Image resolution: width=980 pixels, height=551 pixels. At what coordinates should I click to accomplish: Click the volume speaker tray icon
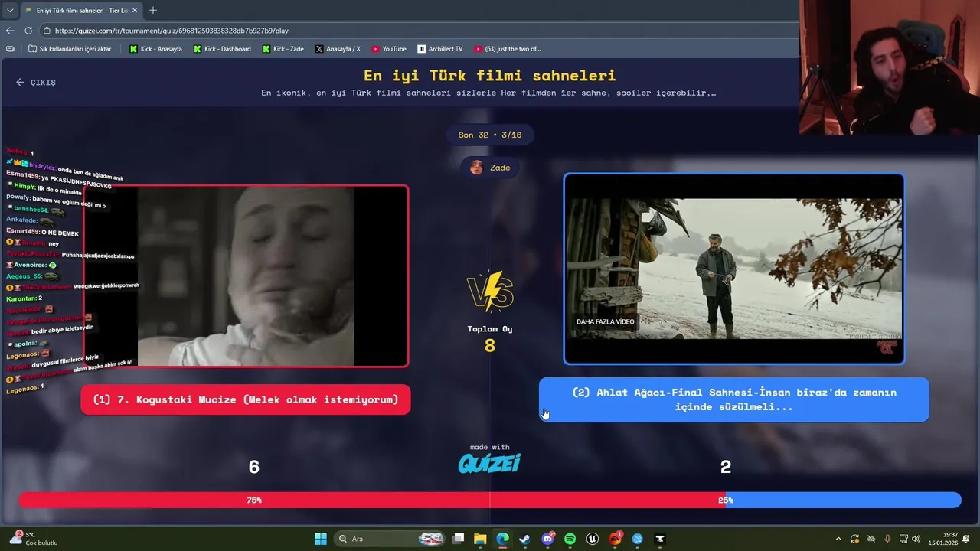pyautogui.click(x=916, y=539)
